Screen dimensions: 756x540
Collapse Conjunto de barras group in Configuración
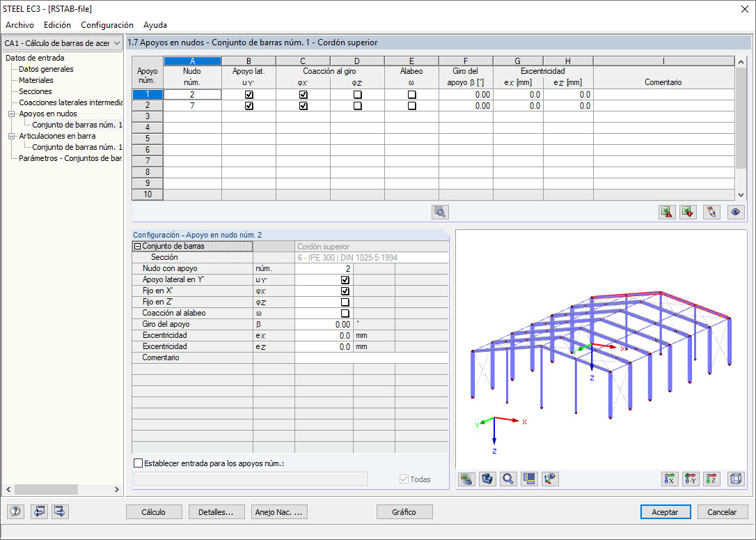(x=137, y=246)
